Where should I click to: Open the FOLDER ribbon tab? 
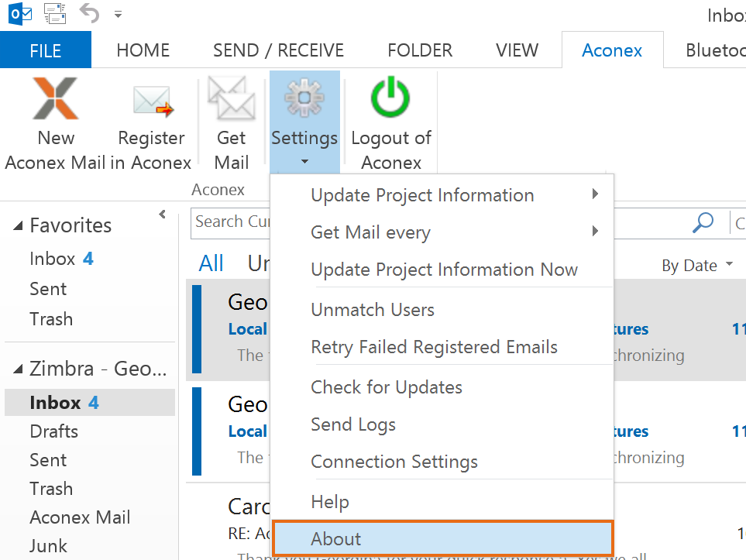coord(420,50)
